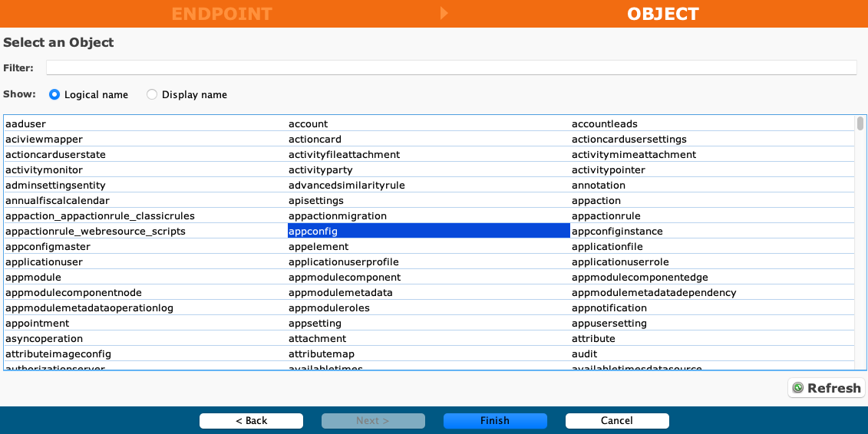This screenshot has width=868, height=434.
Task: Pick the annotation object
Action: [x=599, y=186]
